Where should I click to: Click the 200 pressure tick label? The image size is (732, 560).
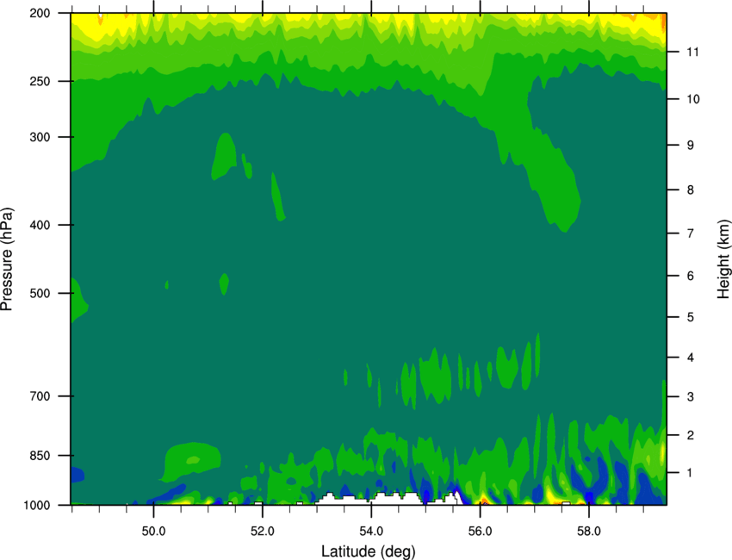click(40, 13)
